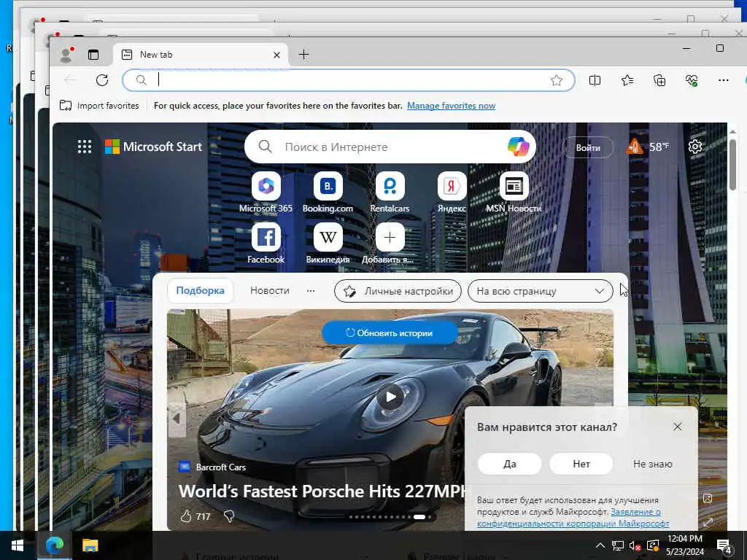Open Facebook quick link
The height and width of the screenshot is (560, 747).
[x=266, y=243]
